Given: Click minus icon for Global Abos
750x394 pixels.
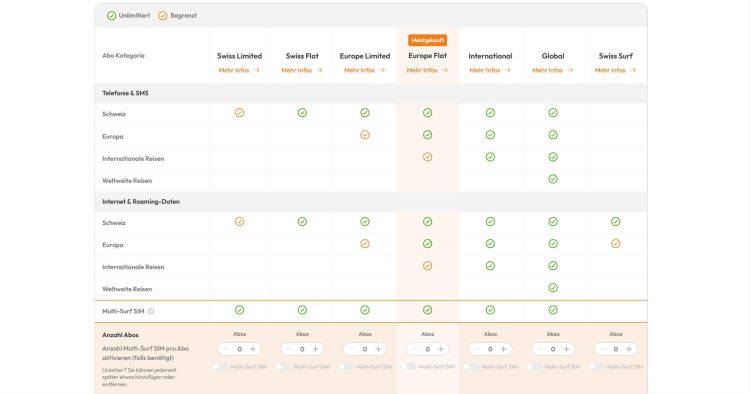Looking at the screenshot, I should (540, 349).
